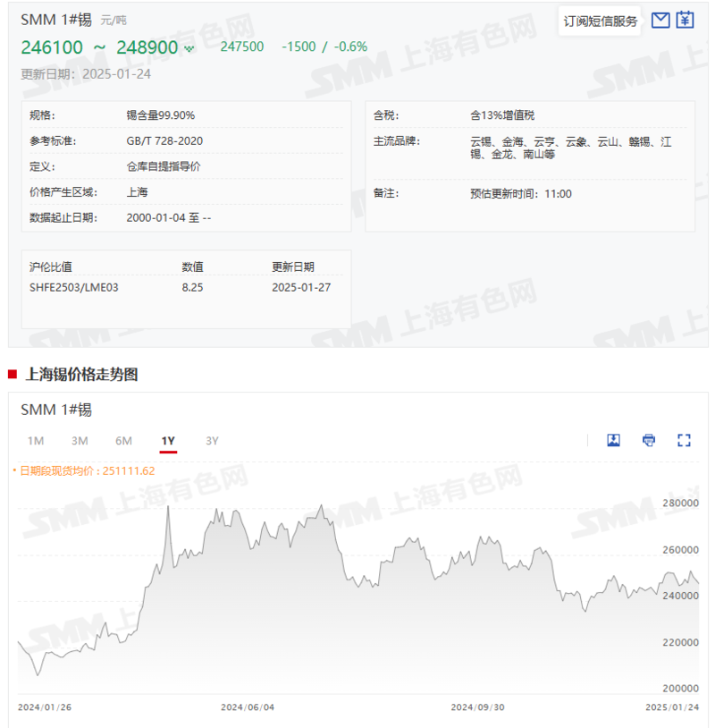This screenshot has width=715, height=728.
Task: Expand the chart to fullscreen
Action: pos(684,440)
